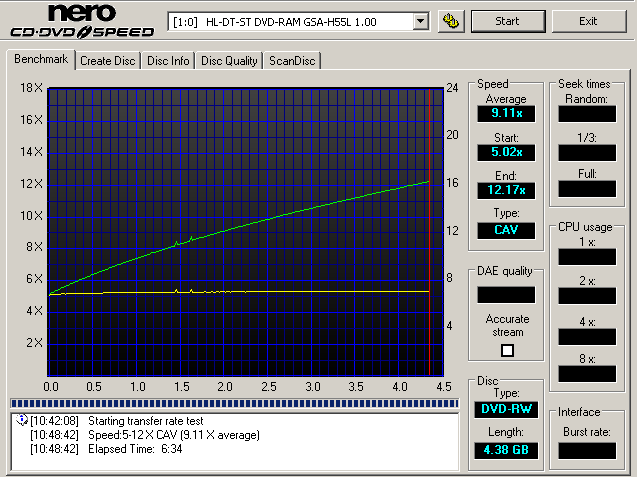Toggle the Accurate stream checkbox
The image size is (637, 477).
(507, 350)
